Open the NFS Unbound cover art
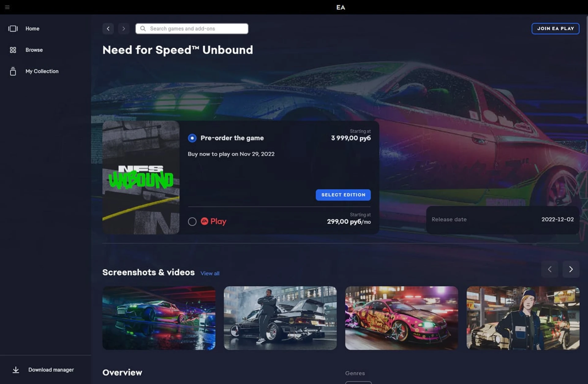Viewport: 588px width, 384px height. [x=141, y=177]
